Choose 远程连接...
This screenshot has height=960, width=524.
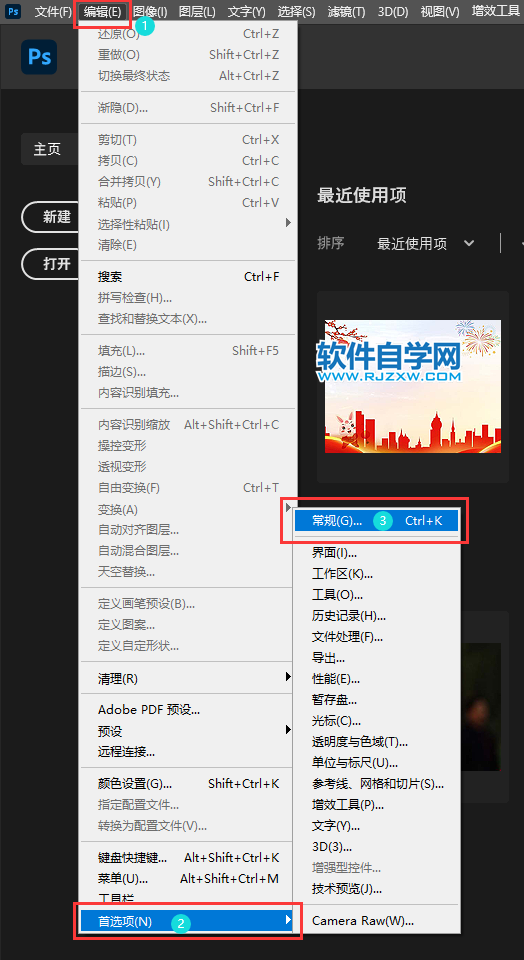click(x=188, y=752)
